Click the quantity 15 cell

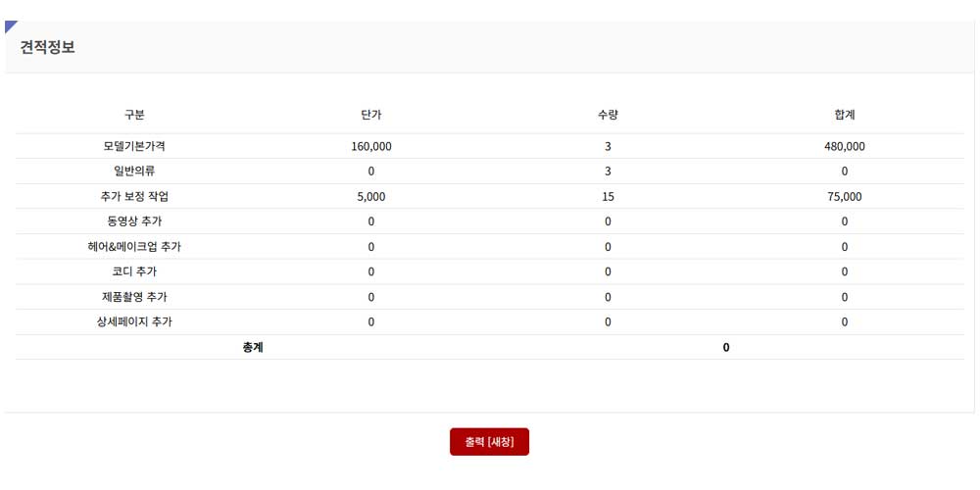pos(608,196)
